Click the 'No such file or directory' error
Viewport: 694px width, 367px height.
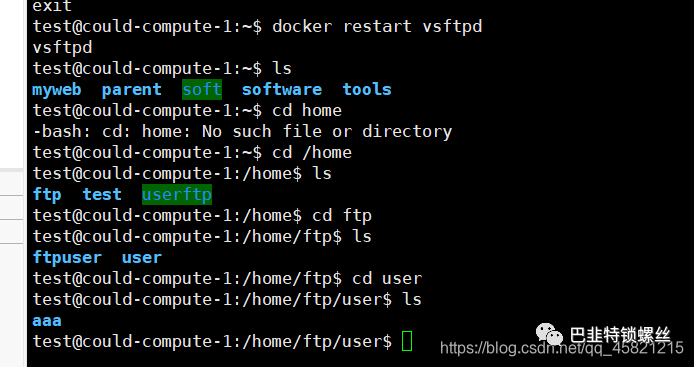coord(327,131)
